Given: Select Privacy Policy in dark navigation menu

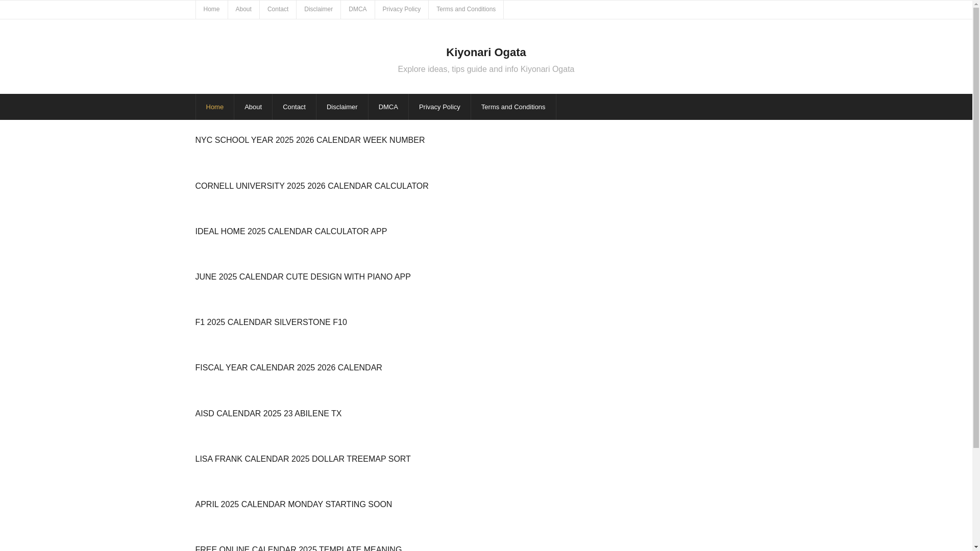Looking at the screenshot, I should point(439,107).
